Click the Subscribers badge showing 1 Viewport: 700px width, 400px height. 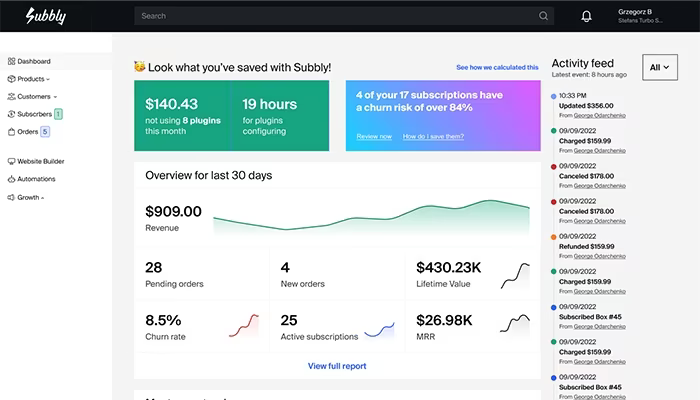pyautogui.click(x=58, y=114)
